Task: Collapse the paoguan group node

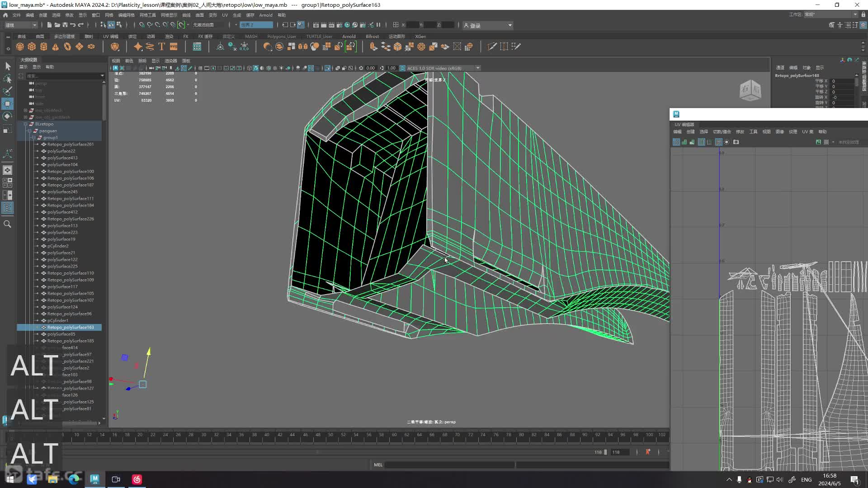Action: point(30,131)
